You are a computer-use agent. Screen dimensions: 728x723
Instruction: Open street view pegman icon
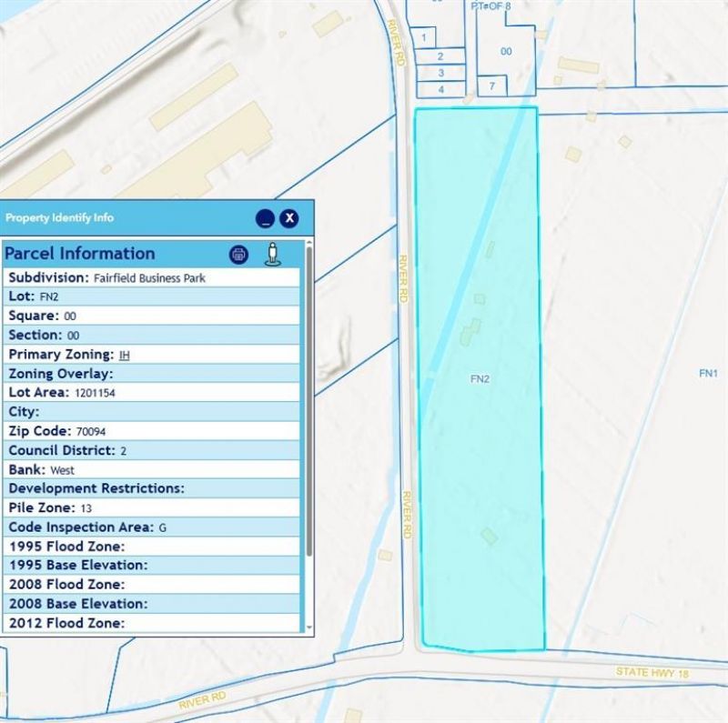272,255
